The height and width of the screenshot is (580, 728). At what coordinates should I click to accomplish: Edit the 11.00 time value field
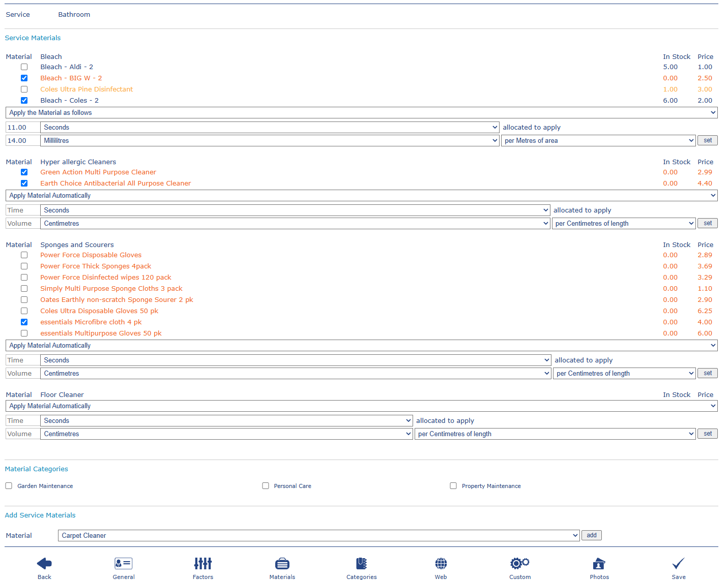coord(23,128)
